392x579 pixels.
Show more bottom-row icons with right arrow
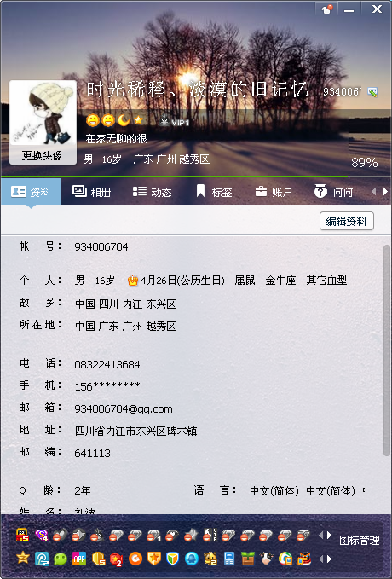329,559
